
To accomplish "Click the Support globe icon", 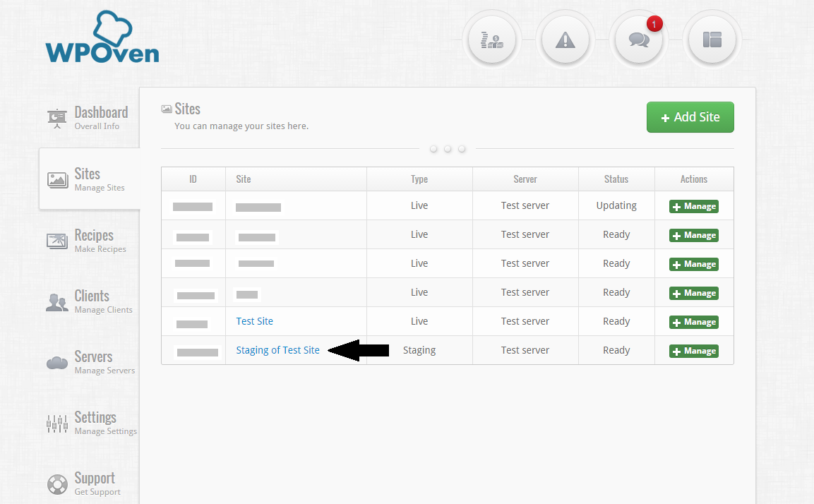I will 56,484.
